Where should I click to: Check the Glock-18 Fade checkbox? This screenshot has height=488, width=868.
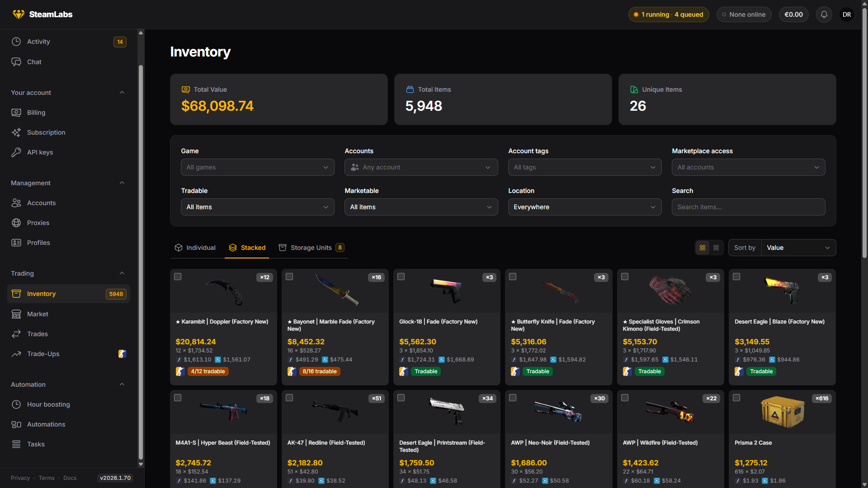tap(401, 277)
